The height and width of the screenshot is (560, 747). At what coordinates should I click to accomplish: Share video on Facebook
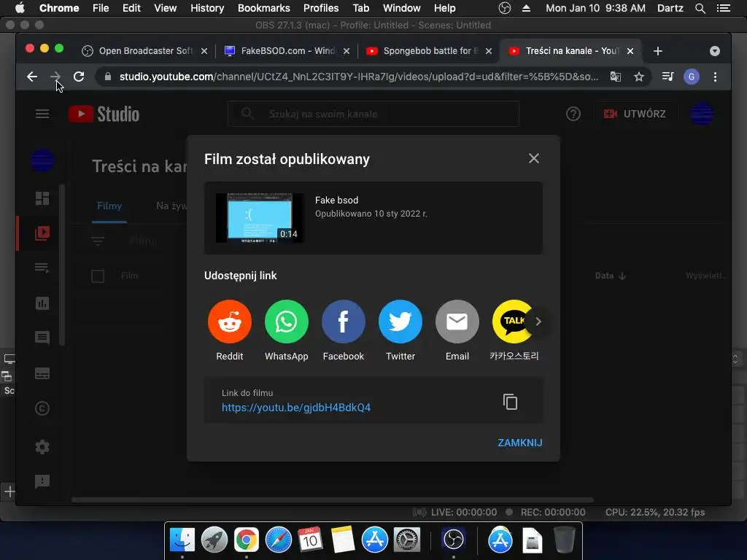pos(344,322)
